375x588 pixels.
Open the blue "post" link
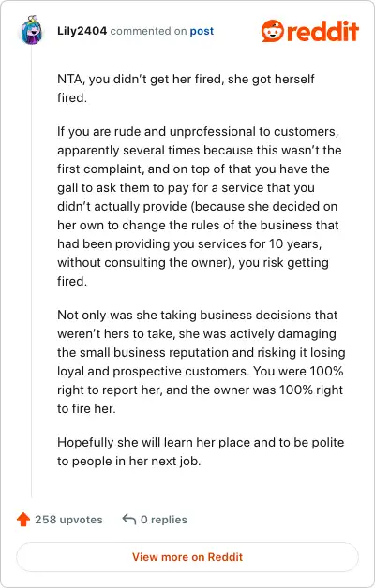coord(202,31)
